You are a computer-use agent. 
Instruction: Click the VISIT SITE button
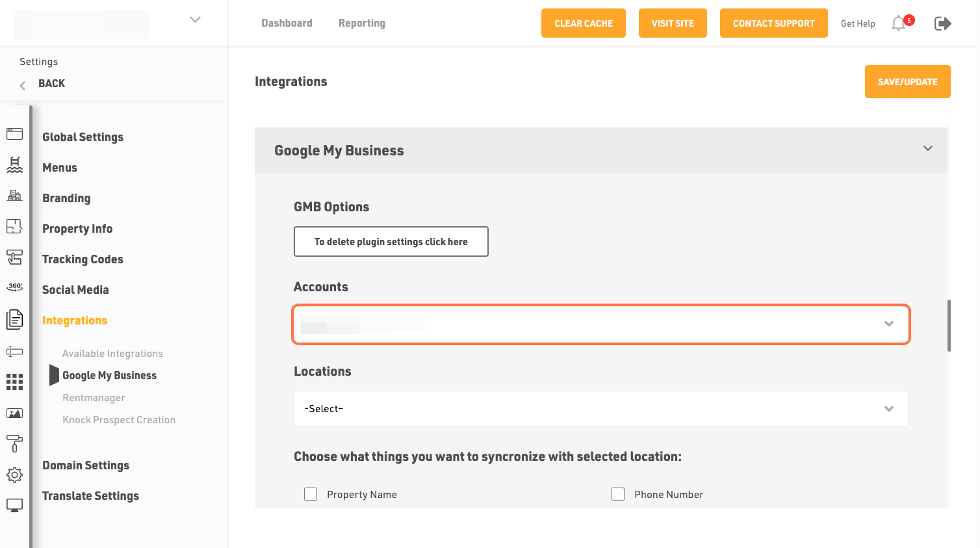click(673, 23)
